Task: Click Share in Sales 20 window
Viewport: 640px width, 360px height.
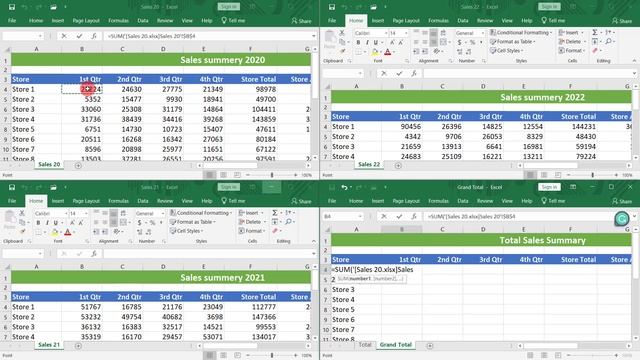Action: point(302,20)
